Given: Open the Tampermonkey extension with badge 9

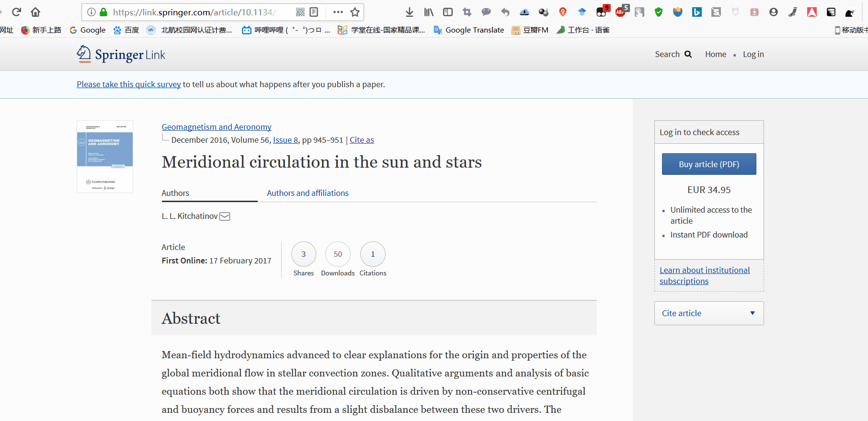Looking at the screenshot, I should (602, 11).
